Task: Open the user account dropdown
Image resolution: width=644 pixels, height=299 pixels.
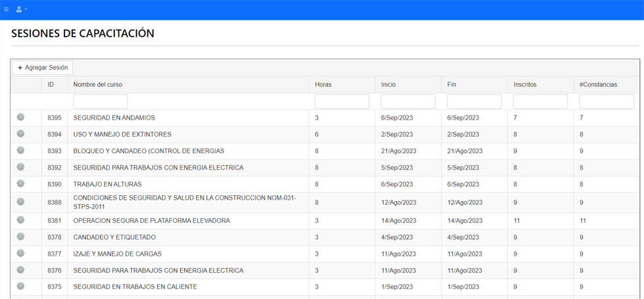Action: pyautogui.click(x=21, y=9)
